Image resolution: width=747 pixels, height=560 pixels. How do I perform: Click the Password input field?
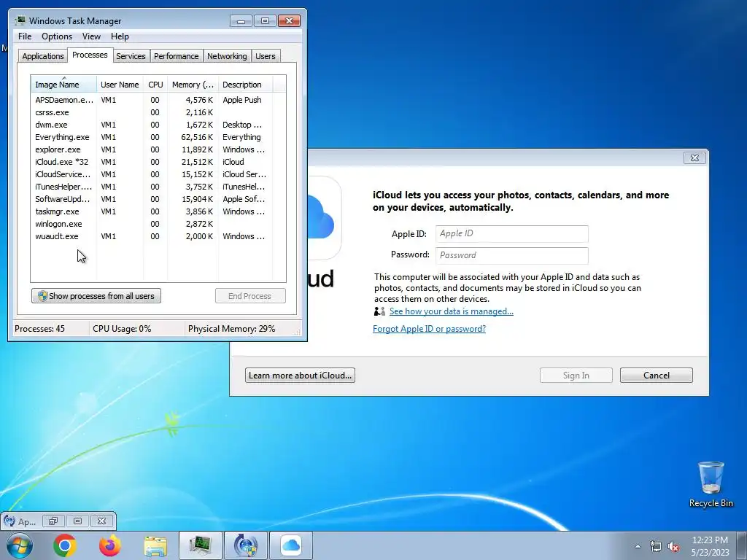(x=511, y=255)
